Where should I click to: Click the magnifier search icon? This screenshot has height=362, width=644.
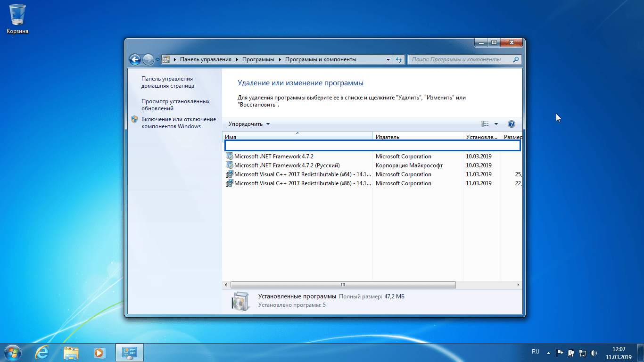tap(516, 59)
